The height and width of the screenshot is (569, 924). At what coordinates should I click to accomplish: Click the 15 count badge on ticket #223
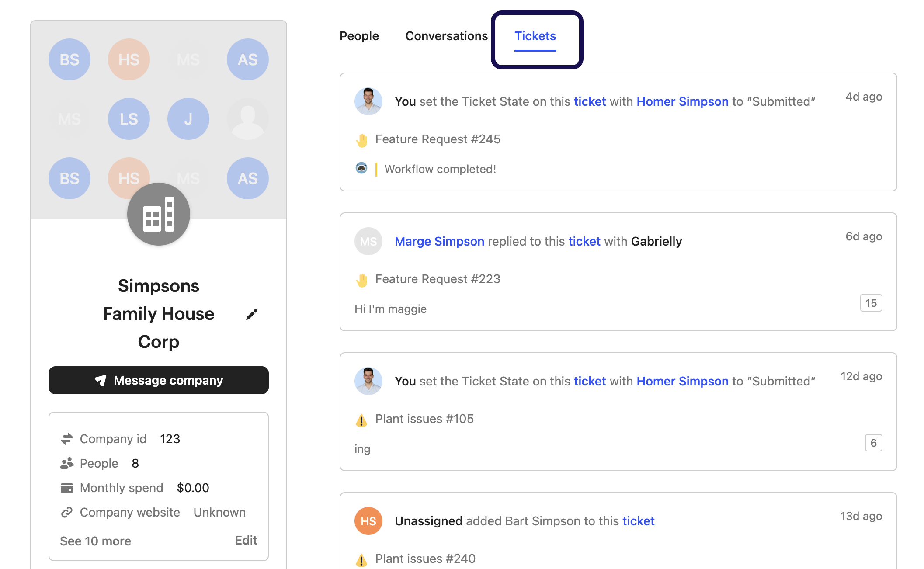tap(871, 303)
